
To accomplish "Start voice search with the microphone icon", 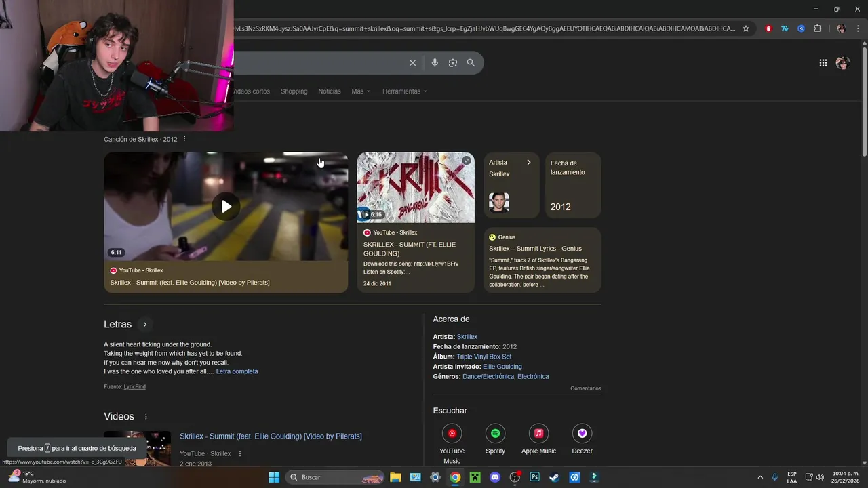I will click(x=435, y=63).
